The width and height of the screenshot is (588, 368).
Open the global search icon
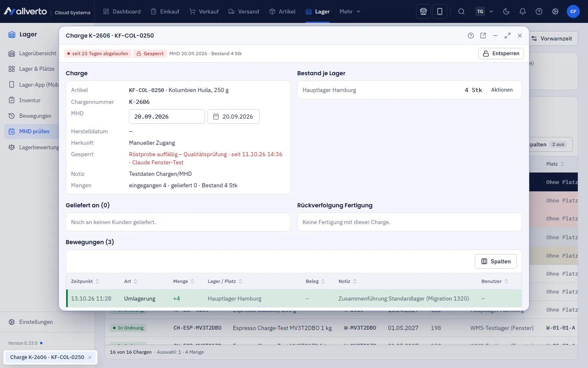coord(461,11)
